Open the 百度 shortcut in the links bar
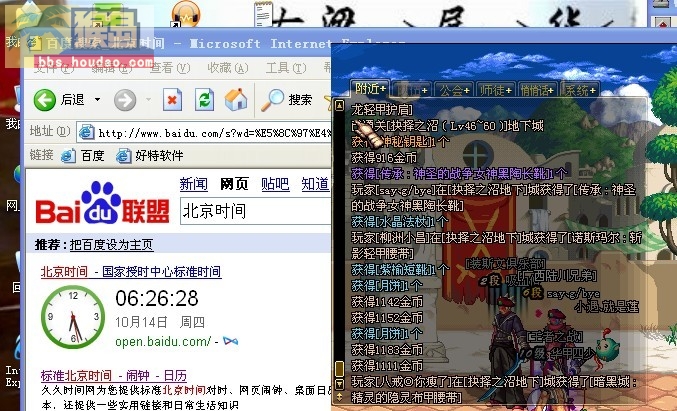This screenshot has height=411, width=677. tap(83, 155)
